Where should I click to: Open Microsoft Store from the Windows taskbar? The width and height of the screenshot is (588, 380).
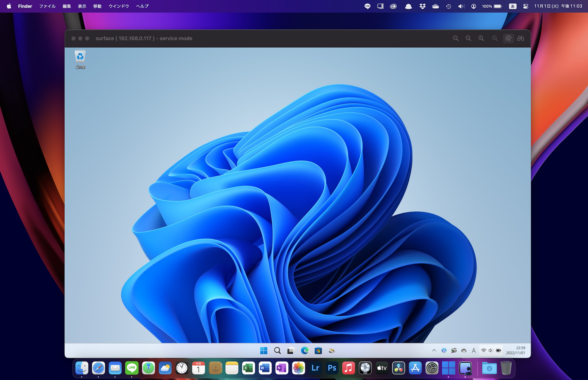[318, 350]
